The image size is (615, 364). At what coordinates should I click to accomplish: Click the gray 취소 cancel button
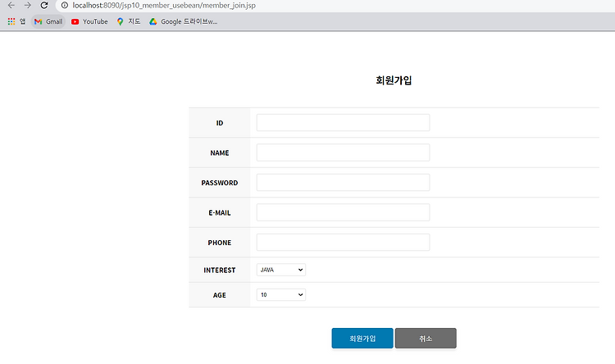pyautogui.click(x=426, y=338)
